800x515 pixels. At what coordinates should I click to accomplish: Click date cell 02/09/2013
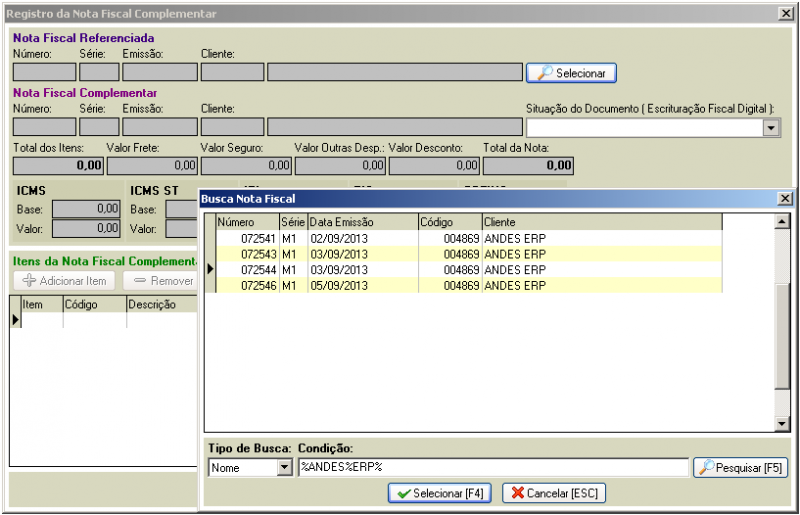click(363, 238)
